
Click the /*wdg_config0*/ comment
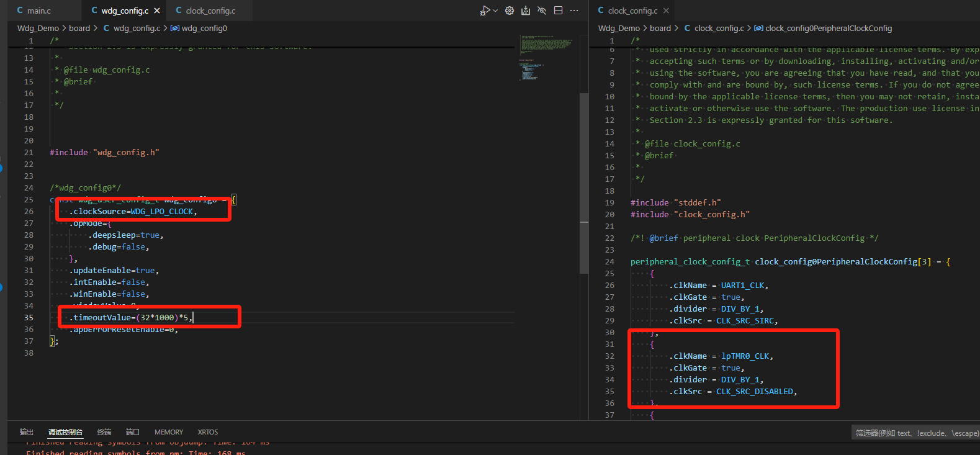click(86, 187)
